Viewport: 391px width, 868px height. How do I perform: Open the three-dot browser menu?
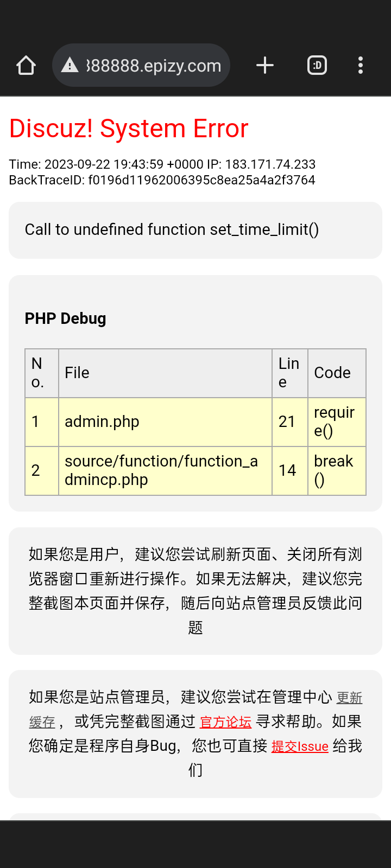pyautogui.click(x=361, y=66)
